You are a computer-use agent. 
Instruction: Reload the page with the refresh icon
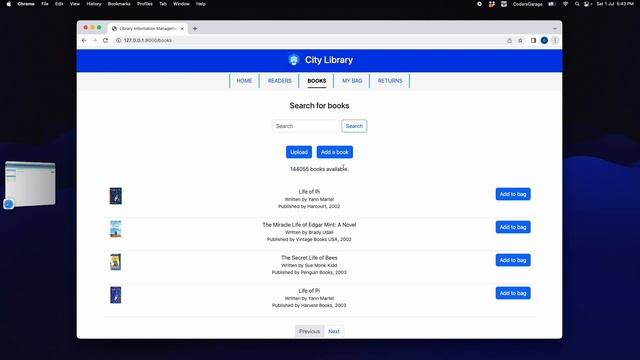(105, 40)
